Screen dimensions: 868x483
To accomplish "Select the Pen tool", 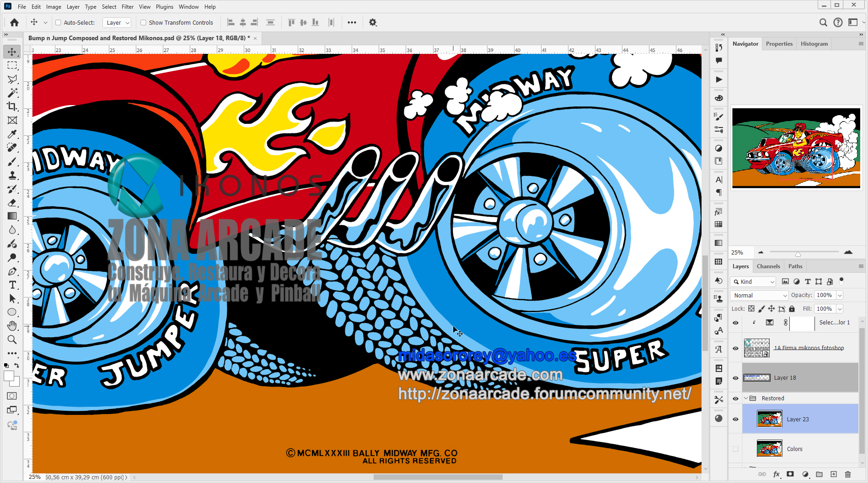I will coord(12,271).
